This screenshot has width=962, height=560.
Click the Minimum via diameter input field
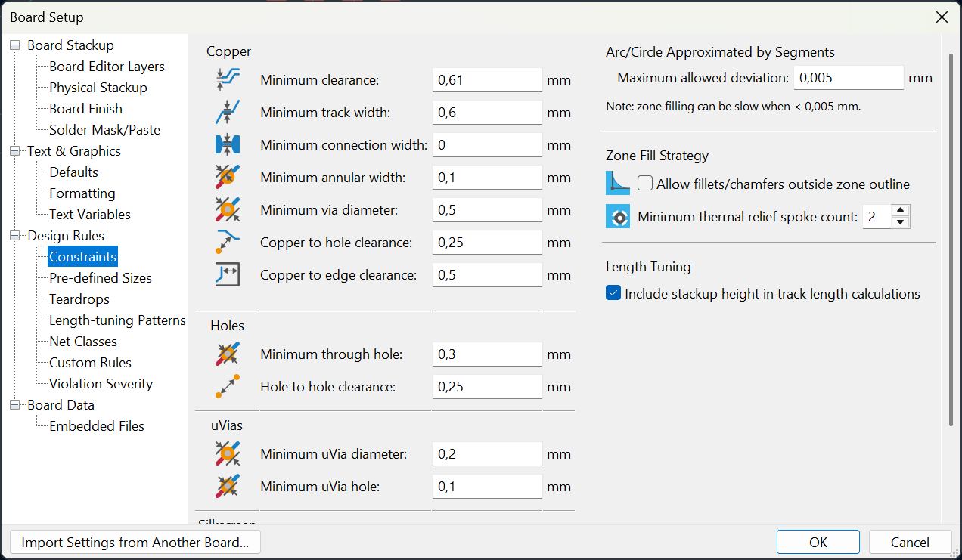pyautogui.click(x=487, y=210)
